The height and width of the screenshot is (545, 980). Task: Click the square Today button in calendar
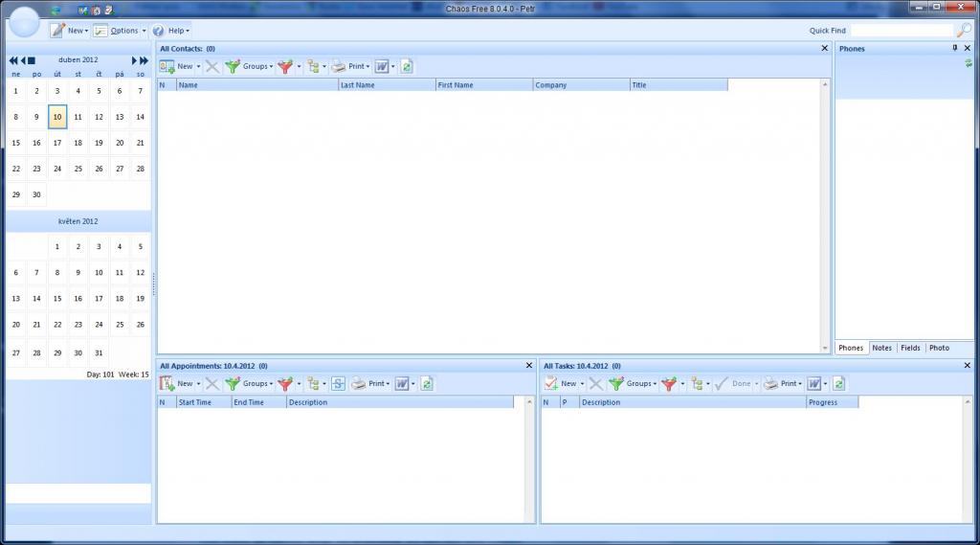(x=32, y=60)
